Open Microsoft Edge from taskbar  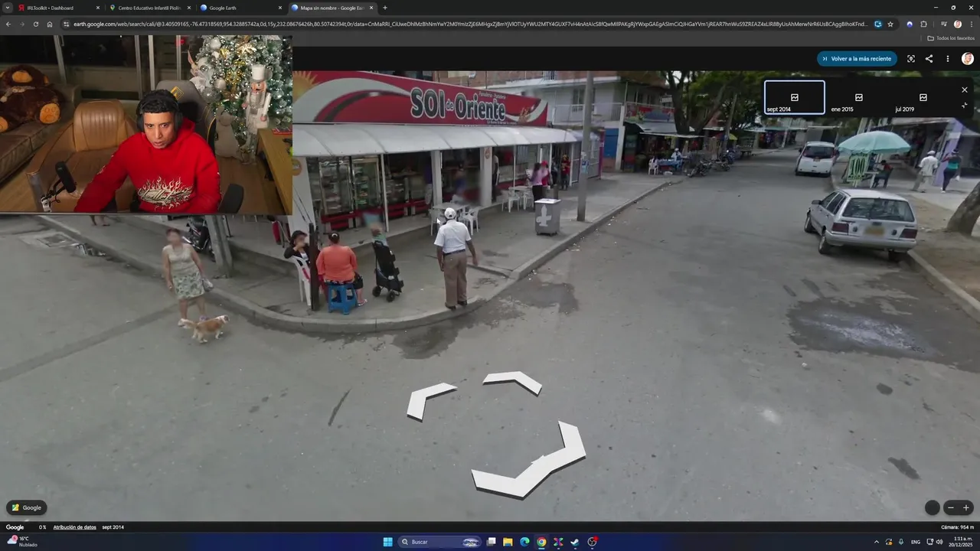(x=524, y=542)
